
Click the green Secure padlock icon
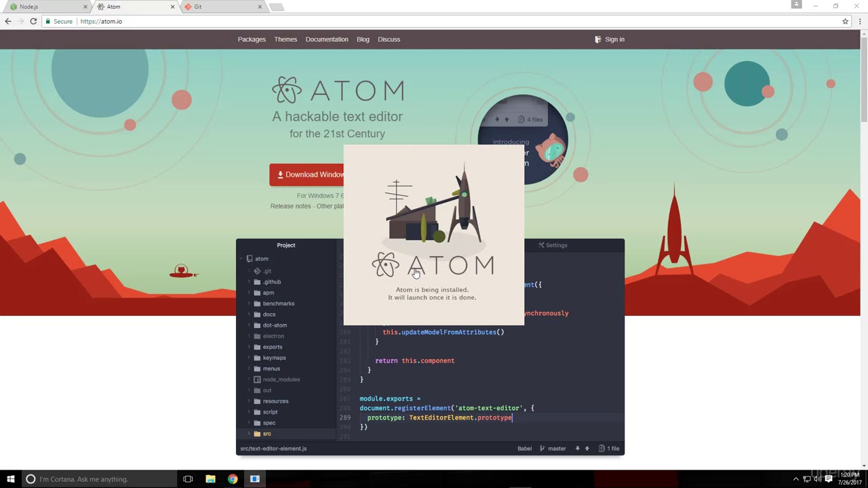47,22
